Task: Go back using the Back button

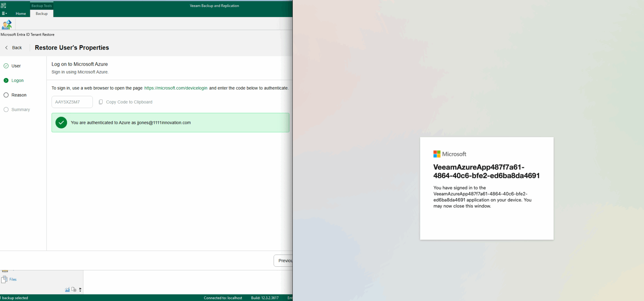Action: (x=14, y=47)
